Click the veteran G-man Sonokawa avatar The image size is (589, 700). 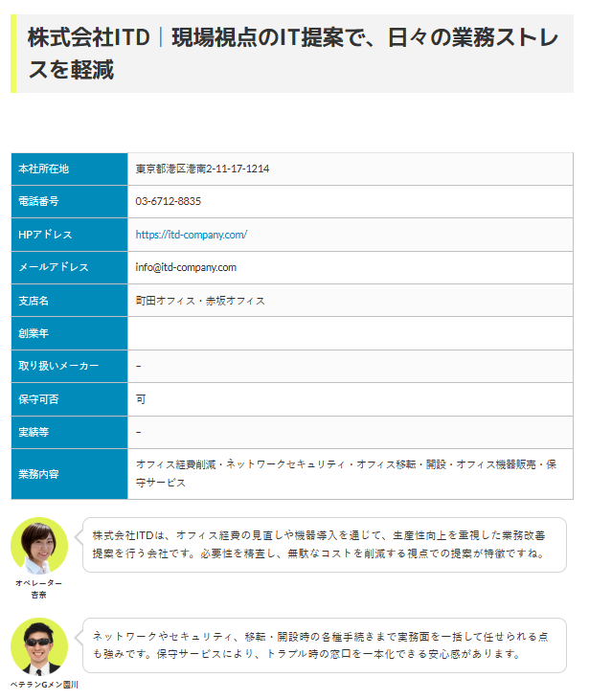click(38, 645)
